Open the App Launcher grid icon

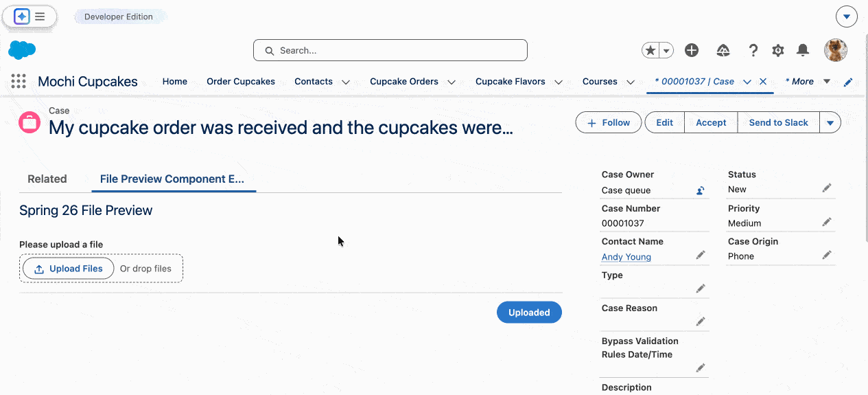click(x=19, y=81)
